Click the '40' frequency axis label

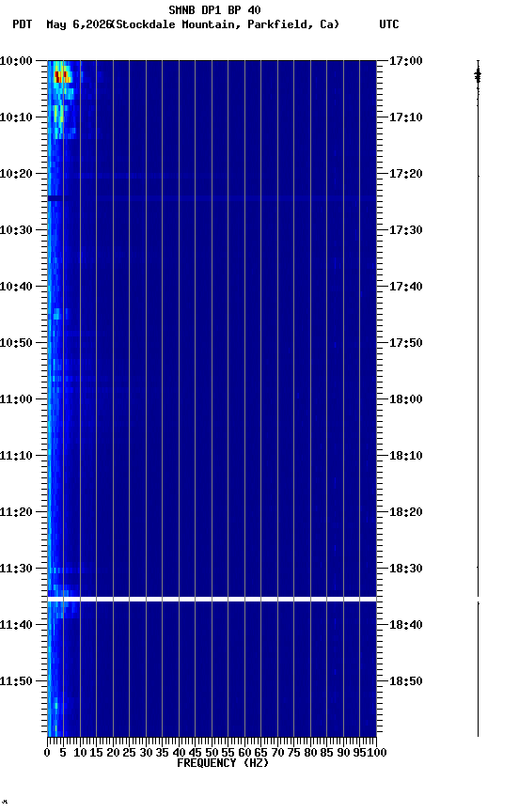tap(179, 754)
